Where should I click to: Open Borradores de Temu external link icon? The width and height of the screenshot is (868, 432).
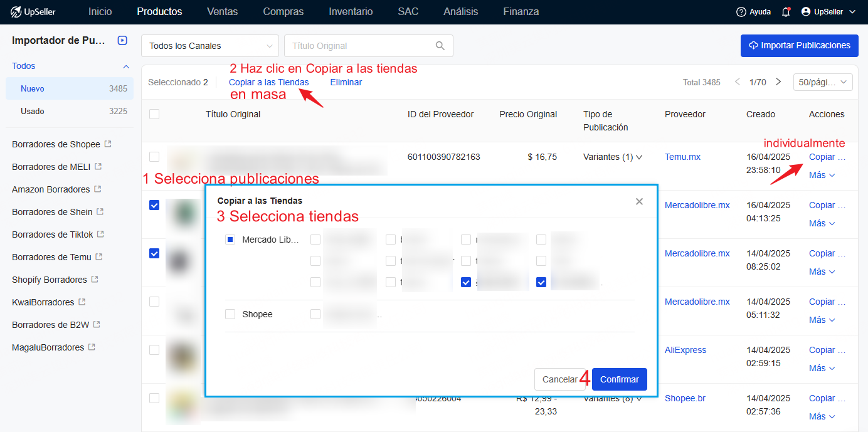coord(99,257)
